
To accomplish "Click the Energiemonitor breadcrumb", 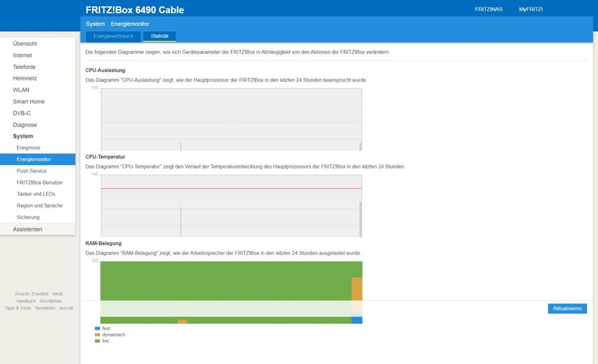I will click(130, 24).
